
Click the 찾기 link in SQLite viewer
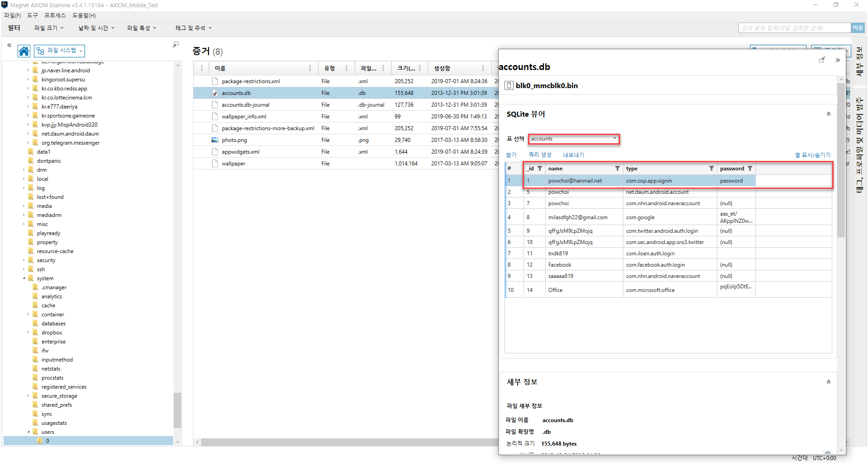click(511, 155)
